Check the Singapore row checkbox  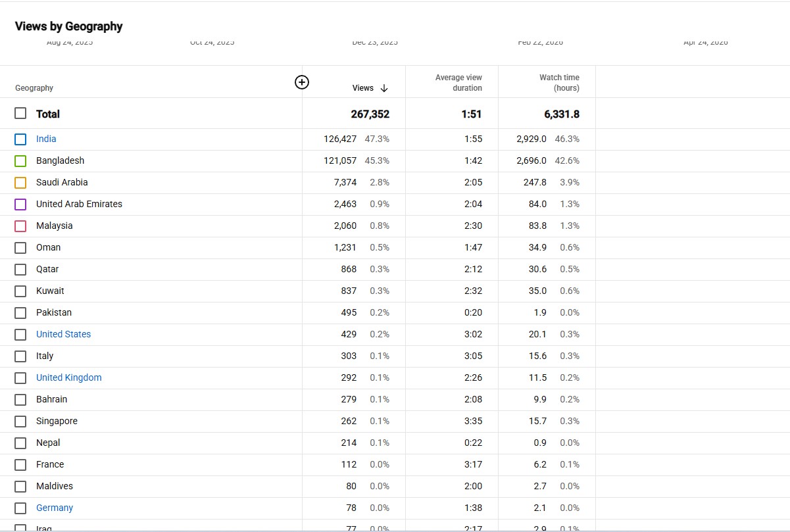20,422
